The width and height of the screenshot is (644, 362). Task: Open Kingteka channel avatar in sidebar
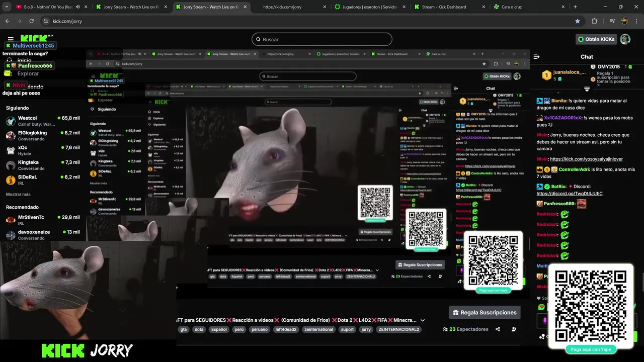(11, 165)
